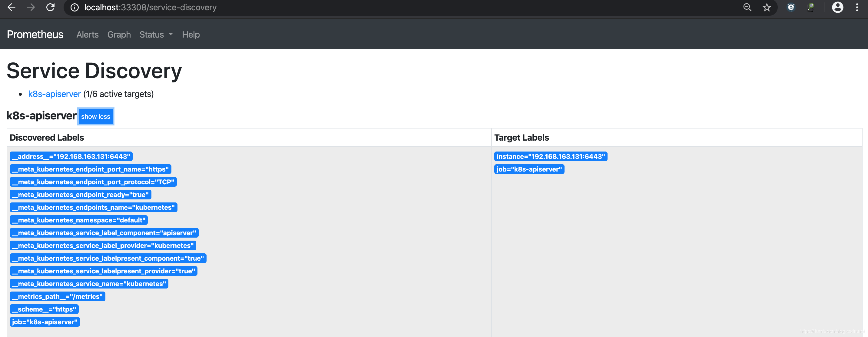
Task: Click the localhost address bar URL
Action: [150, 7]
